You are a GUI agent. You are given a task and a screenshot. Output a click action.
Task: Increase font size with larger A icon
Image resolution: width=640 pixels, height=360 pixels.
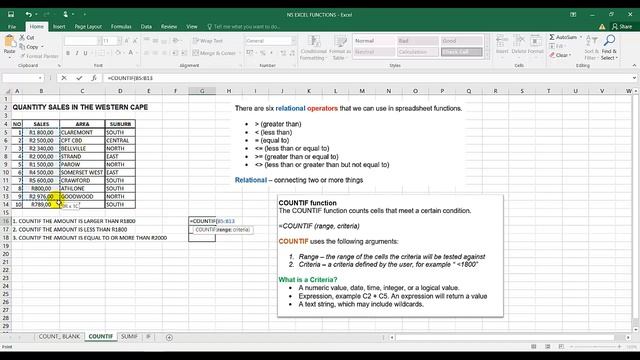tap(127, 41)
